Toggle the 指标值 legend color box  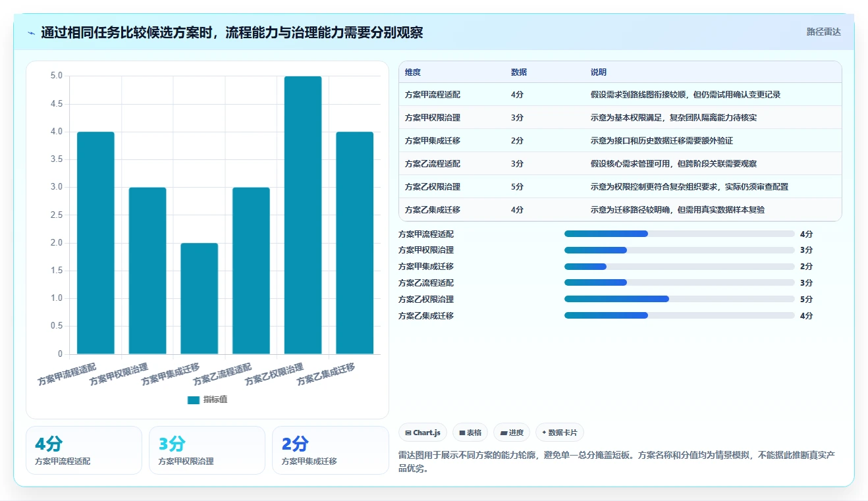pos(193,400)
